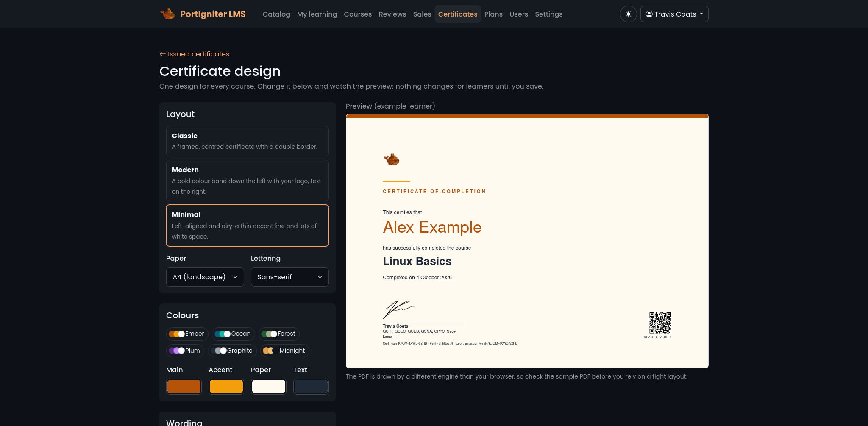Image resolution: width=868 pixels, height=426 pixels.
Task: Click the back arrow before Issued certificates
Action: (162, 54)
